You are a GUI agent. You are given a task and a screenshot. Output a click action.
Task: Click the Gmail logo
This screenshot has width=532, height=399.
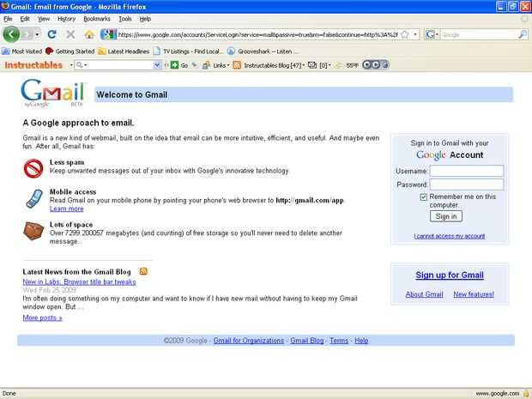53,94
